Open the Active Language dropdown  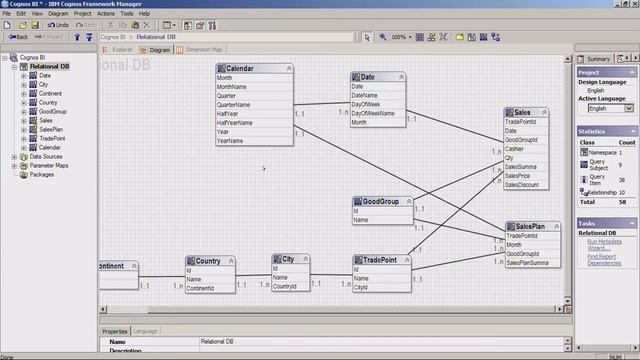(629, 109)
